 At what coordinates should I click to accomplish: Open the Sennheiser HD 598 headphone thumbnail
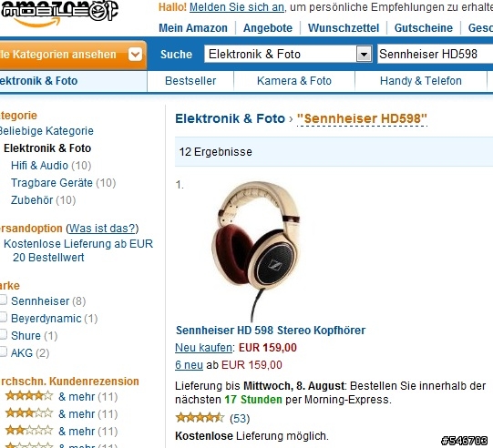click(x=256, y=250)
